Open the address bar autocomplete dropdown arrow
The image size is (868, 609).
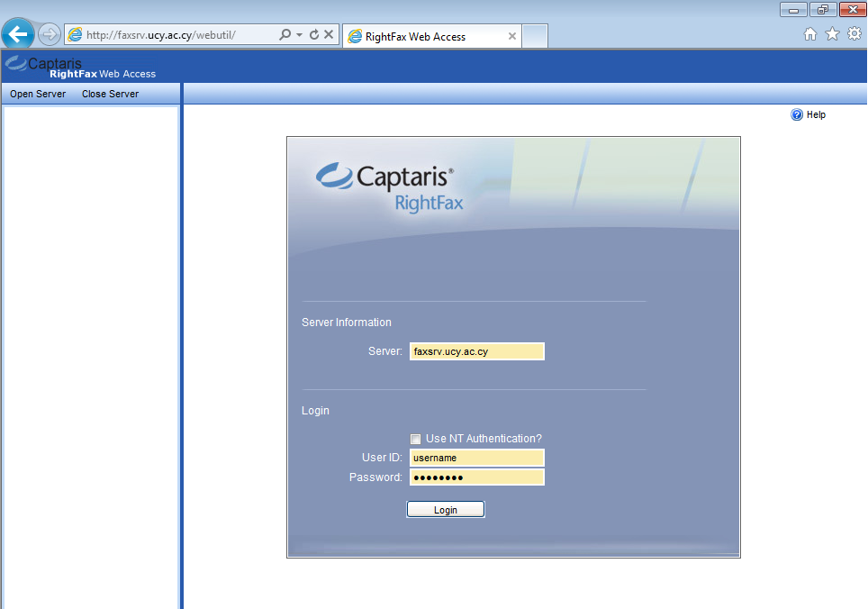tap(299, 34)
